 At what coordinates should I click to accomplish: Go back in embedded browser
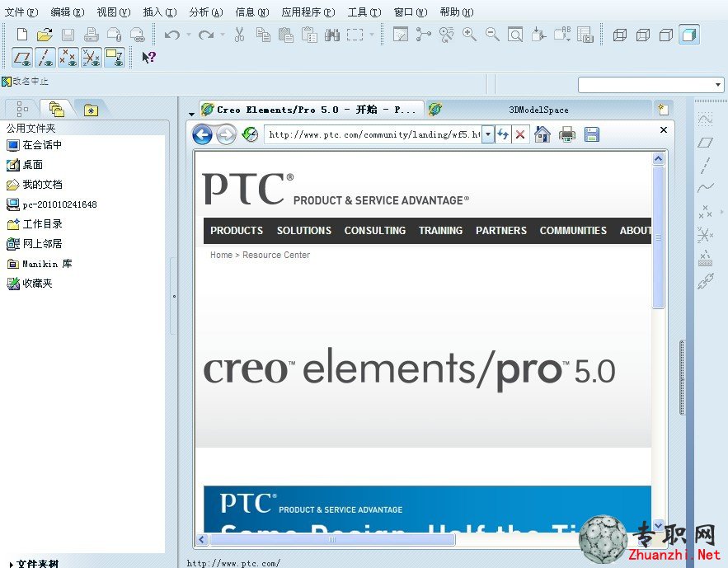[202, 135]
